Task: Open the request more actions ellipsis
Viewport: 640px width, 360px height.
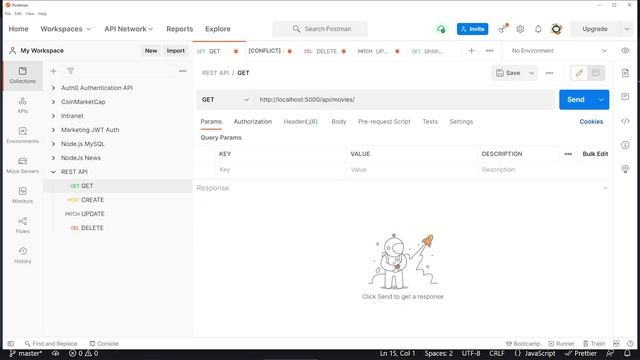Action: coord(549,73)
